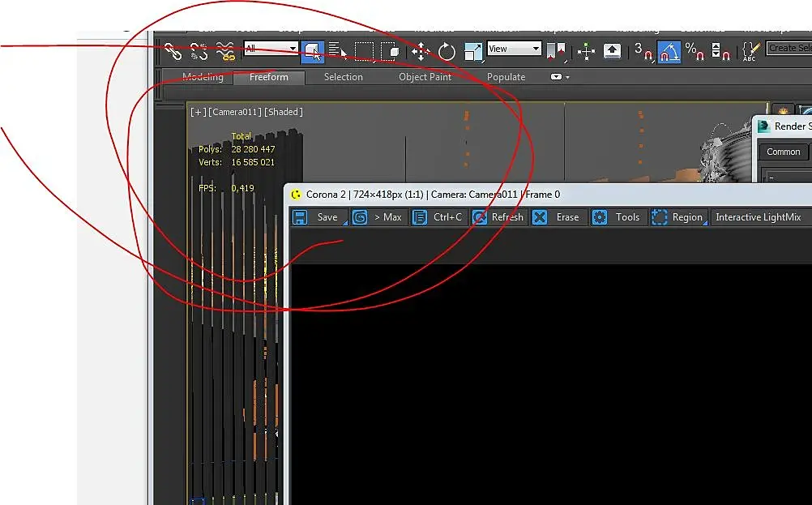The image size is (812, 505).
Task: Switch to the Freeform ribbon tab
Action: [269, 77]
